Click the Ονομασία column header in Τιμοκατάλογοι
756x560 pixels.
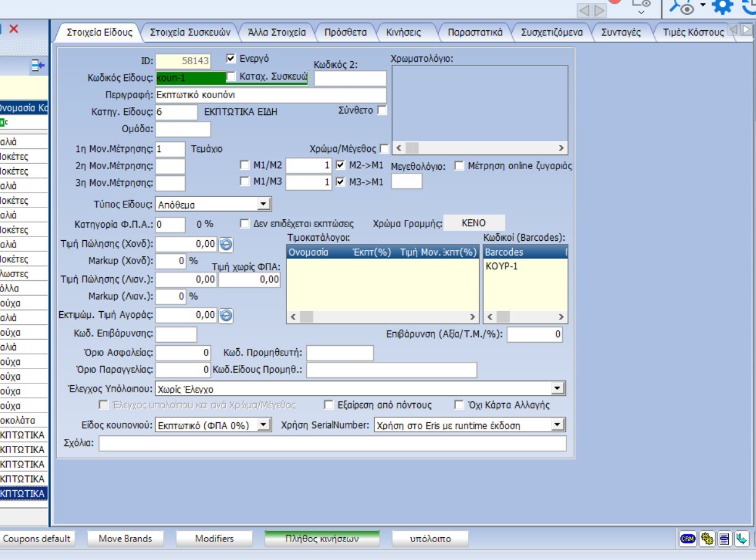click(x=309, y=252)
